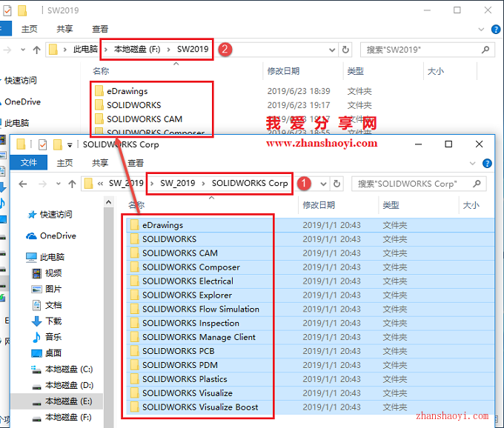Open recent locations dropdown in SOLIDWORKS Corp window
504x428 pixels.
pyautogui.click(x=58, y=184)
